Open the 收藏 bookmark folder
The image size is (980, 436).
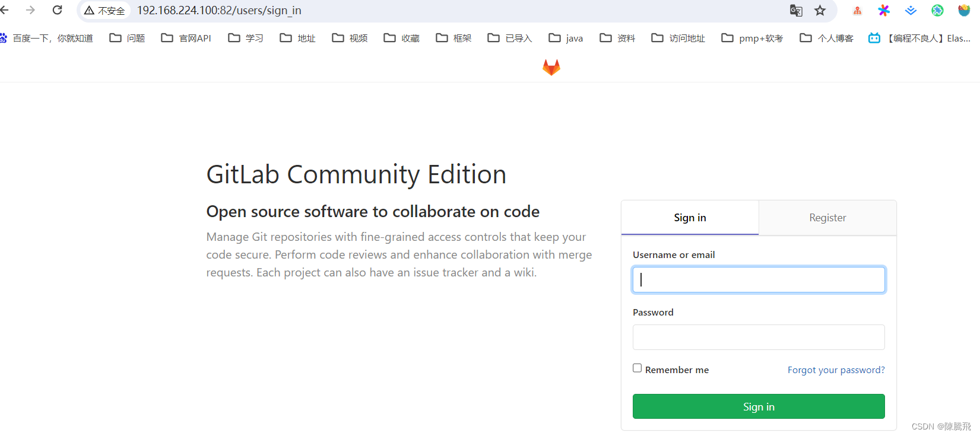click(401, 38)
